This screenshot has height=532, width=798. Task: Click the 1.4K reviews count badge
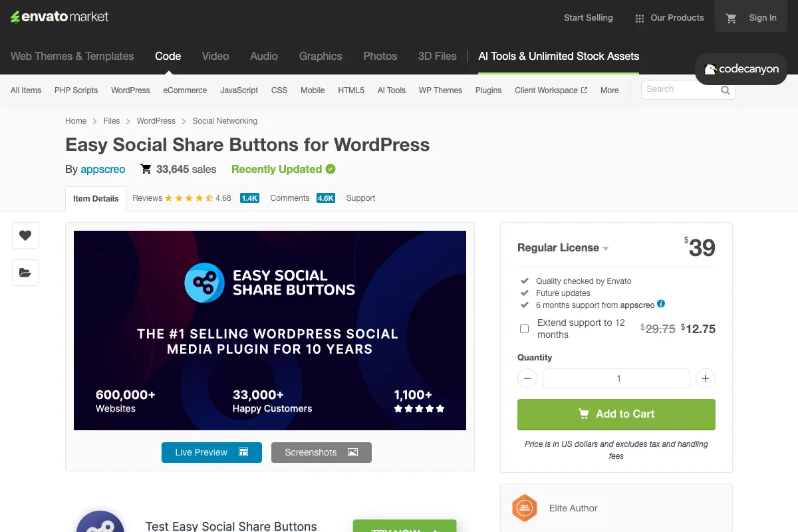click(x=249, y=198)
